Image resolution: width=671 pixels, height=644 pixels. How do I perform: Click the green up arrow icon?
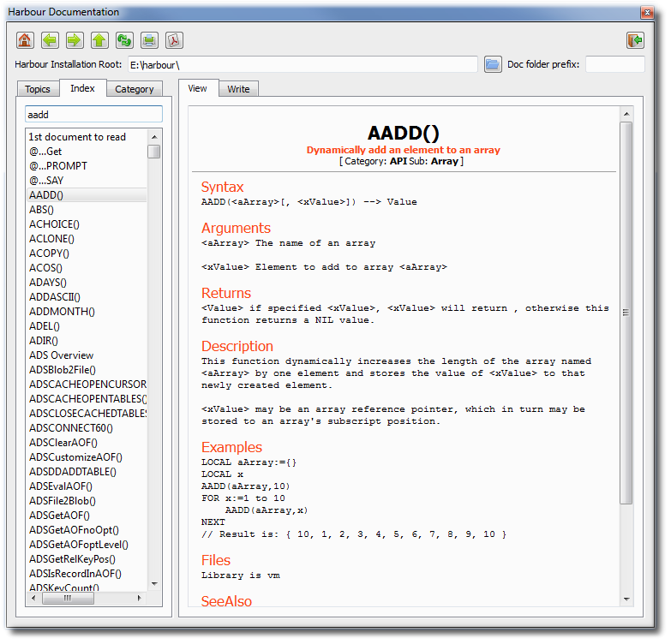[x=99, y=40]
